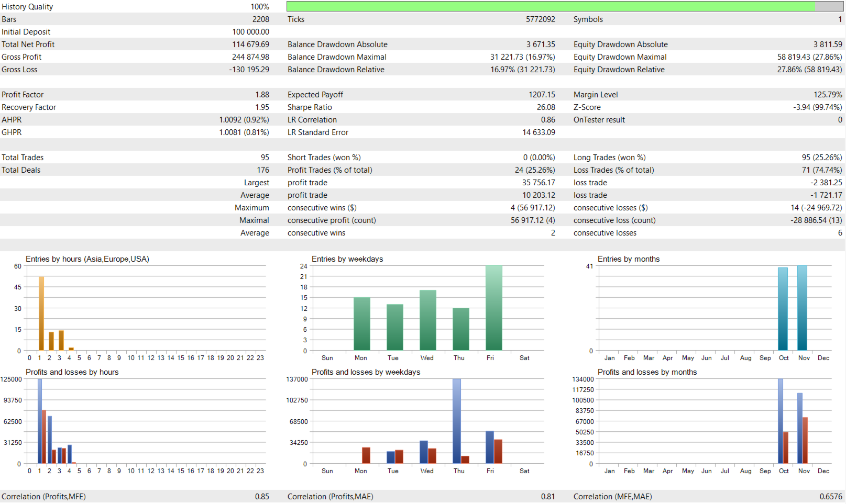Click the Correlation (Profits,MAE) value 0.81
Viewport: 846px width, 504px height.
tap(548, 497)
